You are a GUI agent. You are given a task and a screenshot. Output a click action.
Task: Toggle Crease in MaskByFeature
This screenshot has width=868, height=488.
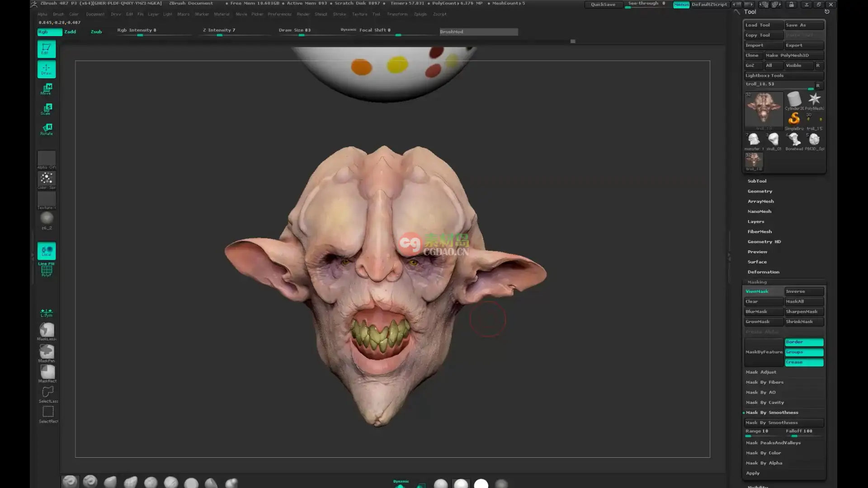click(804, 362)
